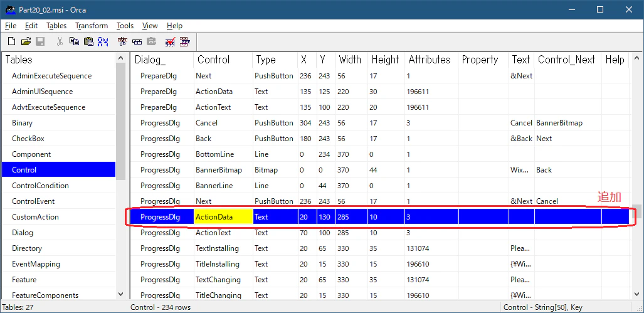Viewport: 644px width, 313px height.
Task: Click the Orca application icon in title bar
Action: click(x=10, y=9)
